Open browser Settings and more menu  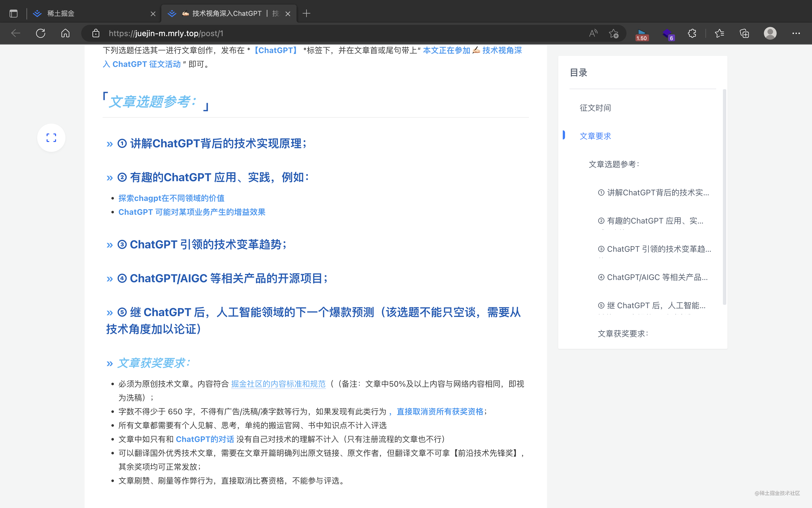pos(796,33)
